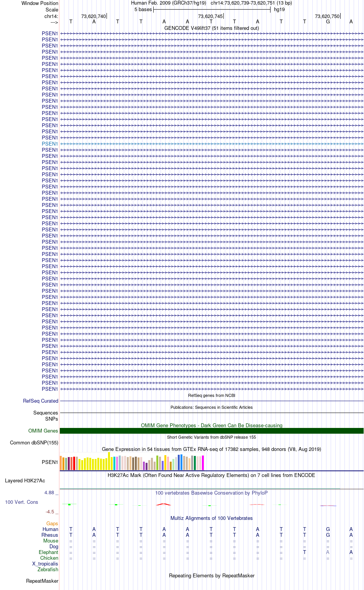Click the Rhesus alignment row label

tap(50, 535)
